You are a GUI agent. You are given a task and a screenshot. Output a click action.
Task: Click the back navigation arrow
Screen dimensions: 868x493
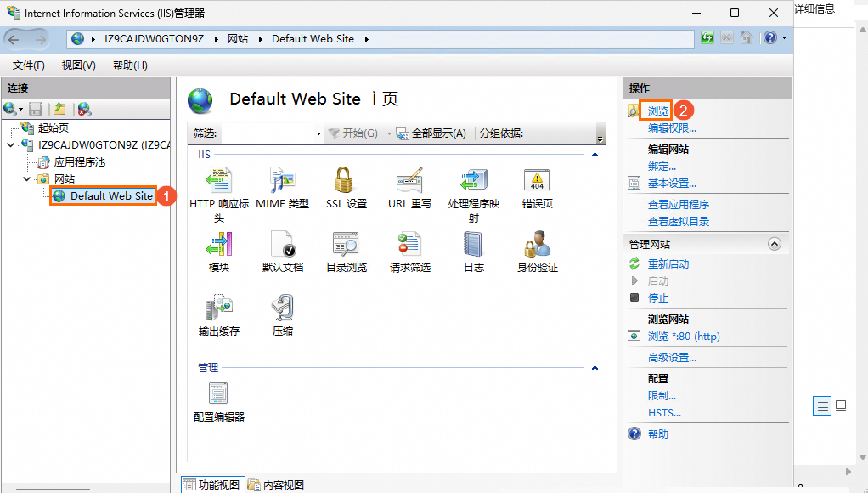click(14, 39)
